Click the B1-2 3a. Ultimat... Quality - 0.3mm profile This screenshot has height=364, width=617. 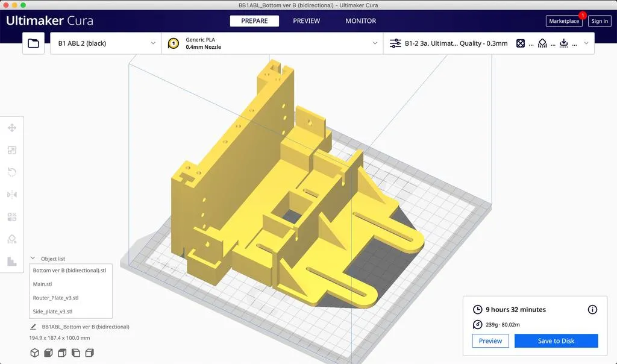click(x=456, y=43)
